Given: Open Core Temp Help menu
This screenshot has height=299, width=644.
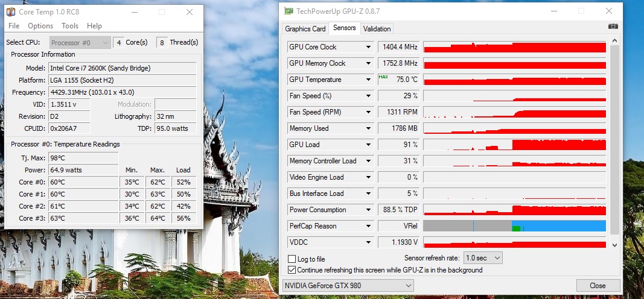Looking at the screenshot, I should tap(94, 26).
